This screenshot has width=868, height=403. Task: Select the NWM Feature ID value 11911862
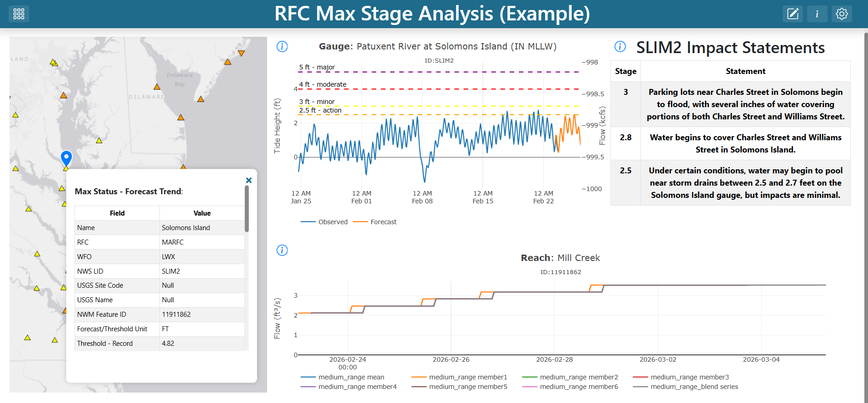pos(176,315)
